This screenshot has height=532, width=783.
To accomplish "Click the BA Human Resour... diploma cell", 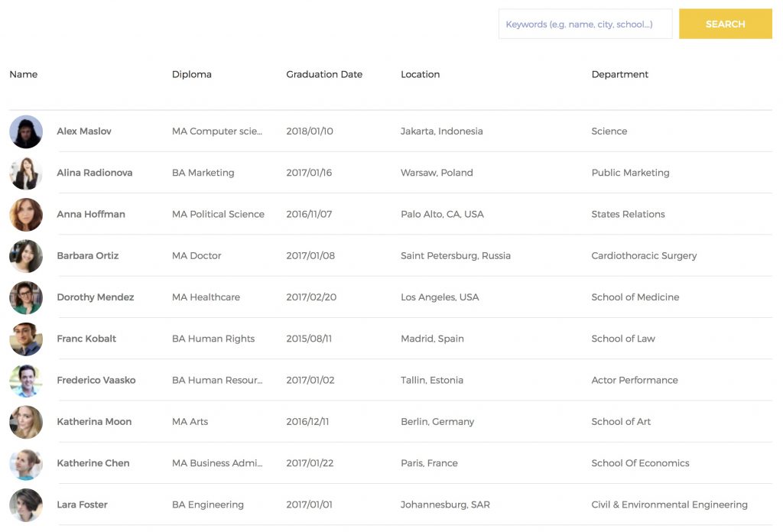I will click(217, 380).
